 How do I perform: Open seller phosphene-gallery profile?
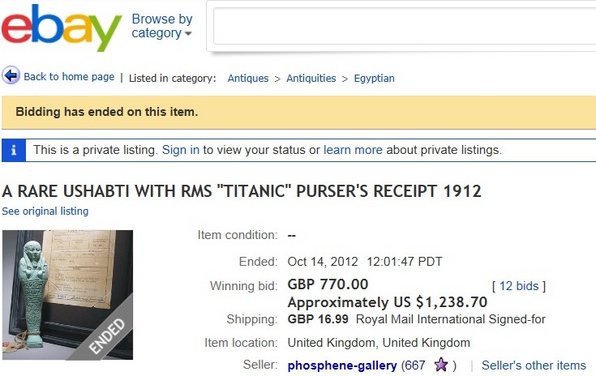coord(342,366)
